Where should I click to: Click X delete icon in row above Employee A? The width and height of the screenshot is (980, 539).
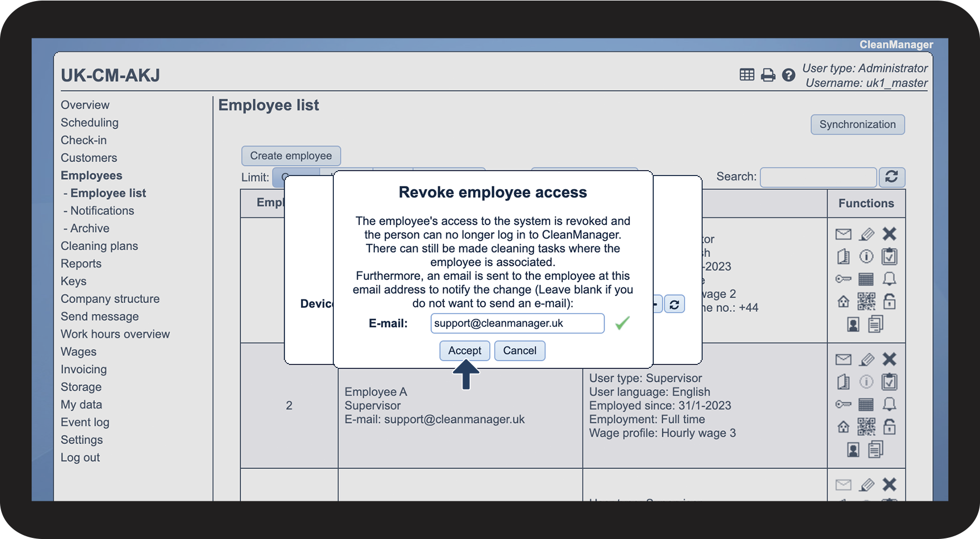(x=889, y=234)
